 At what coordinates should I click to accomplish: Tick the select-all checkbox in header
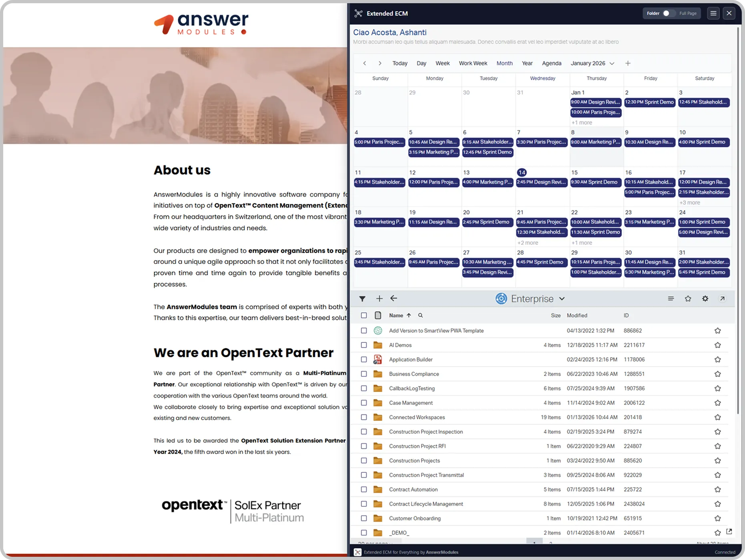363,316
